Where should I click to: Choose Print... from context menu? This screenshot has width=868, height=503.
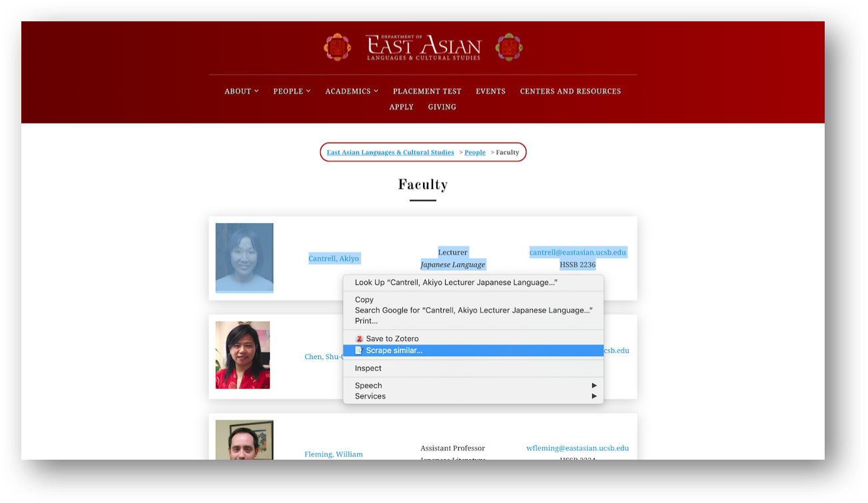click(x=473, y=321)
